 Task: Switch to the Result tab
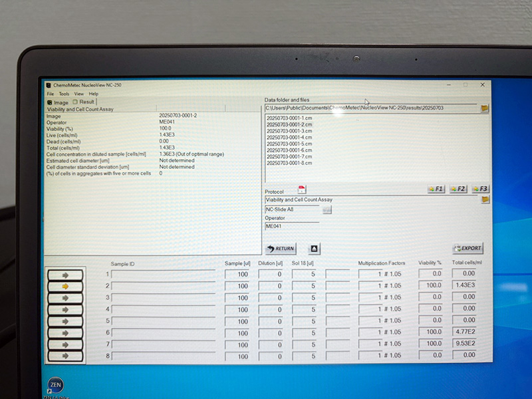84,102
